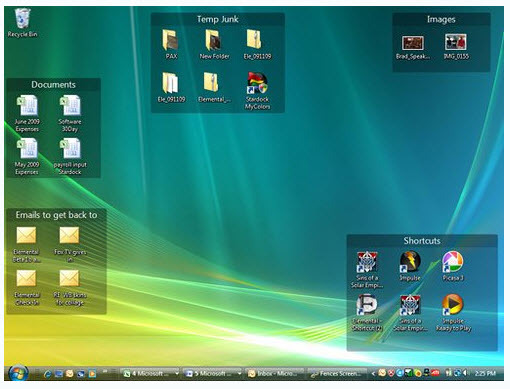Click the Documents fence title
510x389 pixels.
[53, 85]
